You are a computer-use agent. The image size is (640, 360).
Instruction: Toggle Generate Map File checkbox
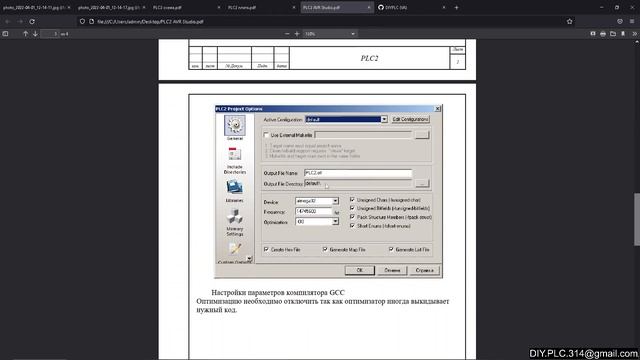325,249
